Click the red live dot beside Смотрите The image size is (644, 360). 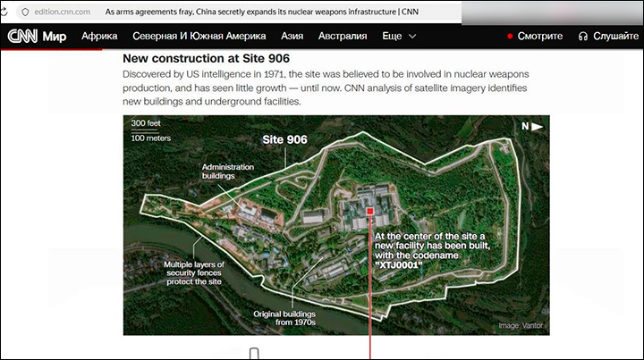pyautogui.click(x=510, y=37)
